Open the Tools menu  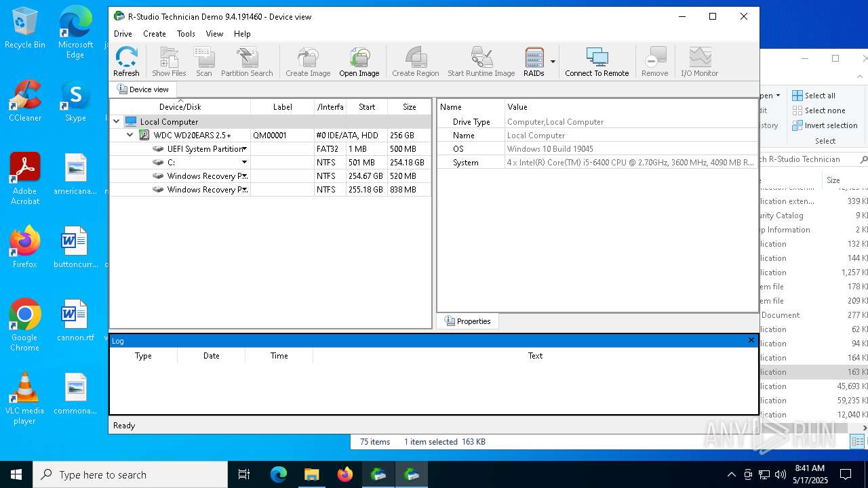pyautogui.click(x=186, y=34)
